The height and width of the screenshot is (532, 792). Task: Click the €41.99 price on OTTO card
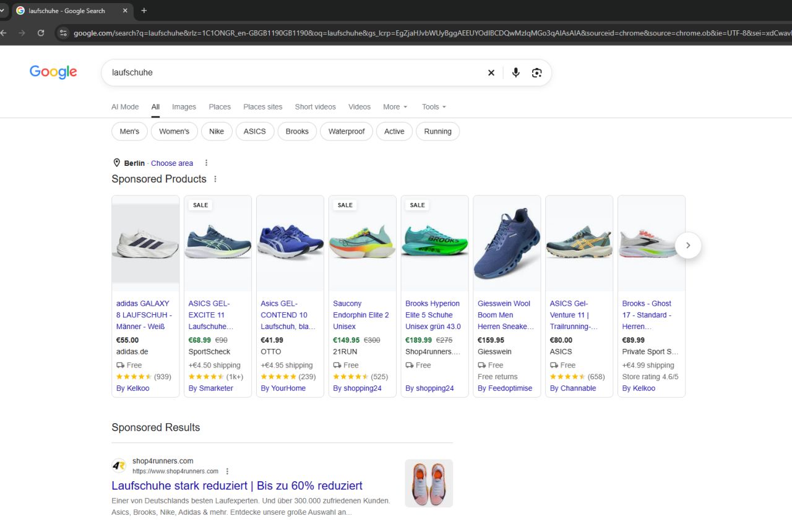[272, 340]
